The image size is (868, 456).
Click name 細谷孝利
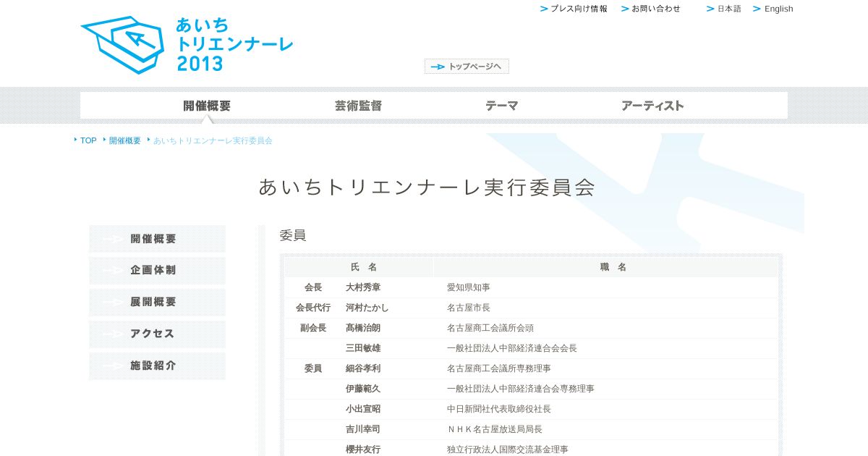pyautogui.click(x=363, y=368)
